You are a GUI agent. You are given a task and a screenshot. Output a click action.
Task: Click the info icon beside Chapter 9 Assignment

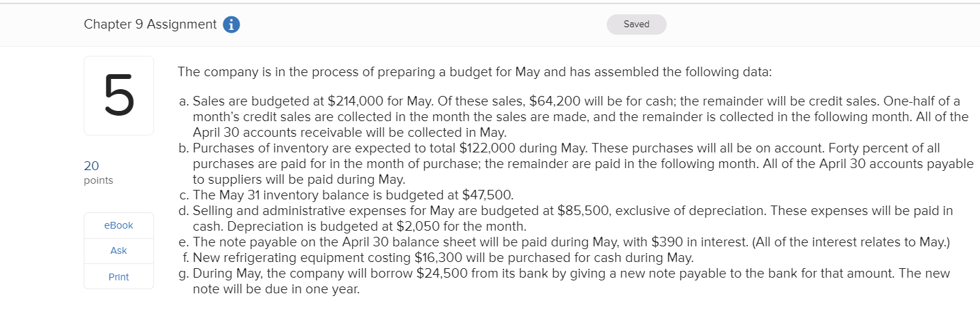[232, 24]
